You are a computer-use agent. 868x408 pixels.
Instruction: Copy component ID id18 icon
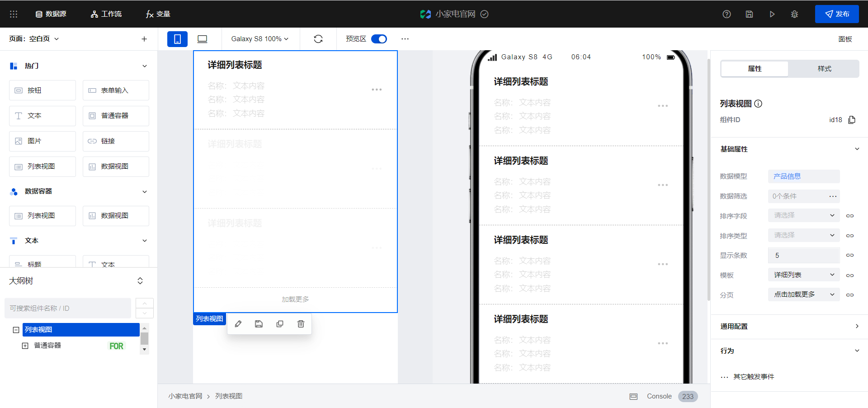click(x=852, y=120)
